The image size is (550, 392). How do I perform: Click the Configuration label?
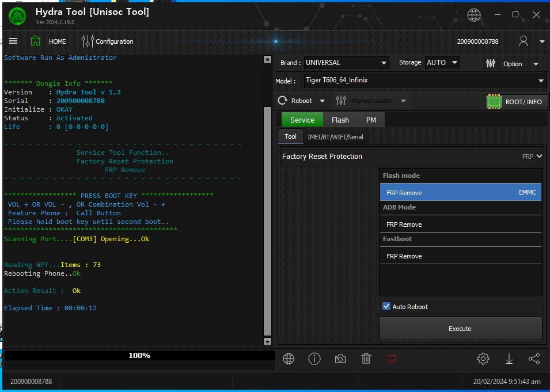pyautogui.click(x=115, y=41)
